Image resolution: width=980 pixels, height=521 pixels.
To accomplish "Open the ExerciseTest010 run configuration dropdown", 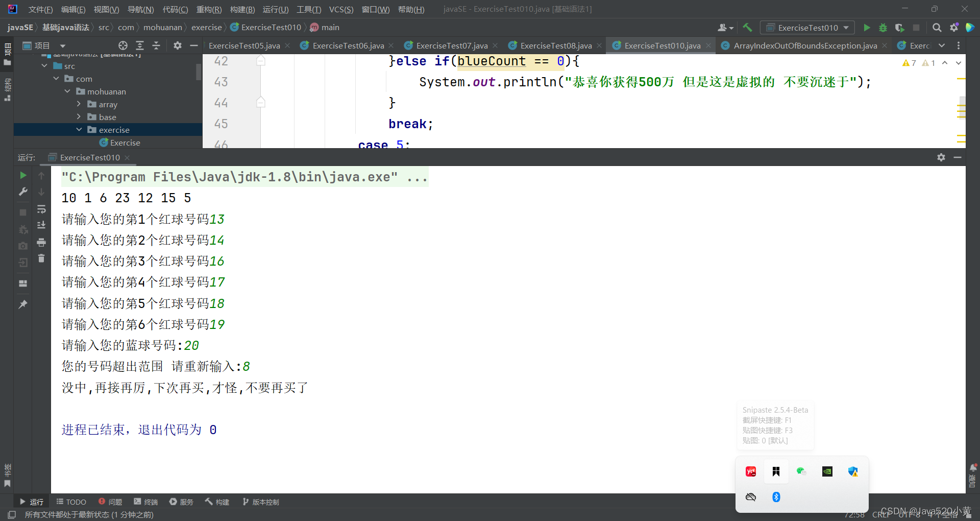I will (x=807, y=28).
